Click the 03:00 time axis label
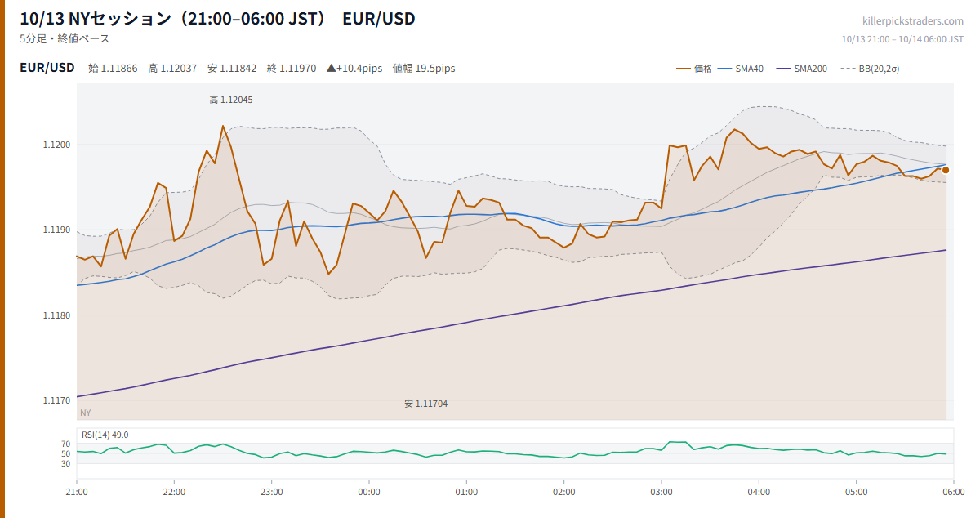 [661, 492]
